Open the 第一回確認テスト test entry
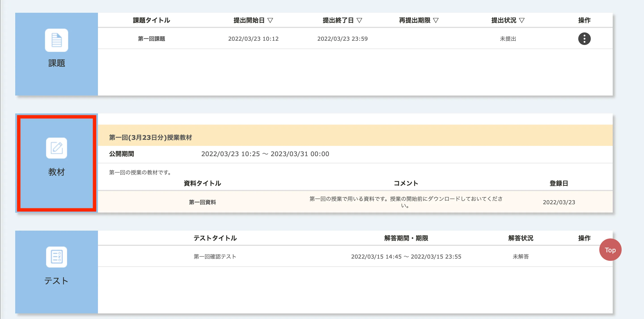Image resolution: width=644 pixels, height=319 pixels. pos(215,256)
